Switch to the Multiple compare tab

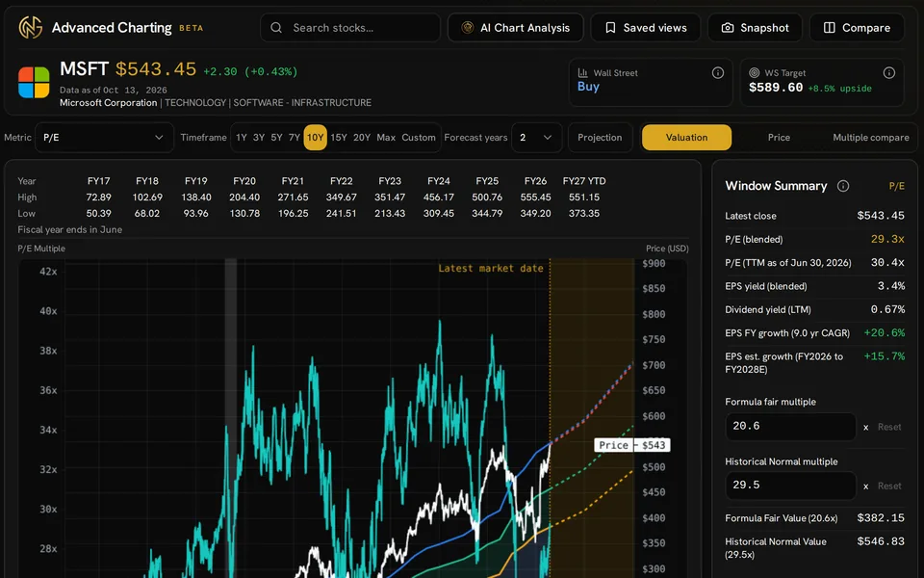pos(870,138)
